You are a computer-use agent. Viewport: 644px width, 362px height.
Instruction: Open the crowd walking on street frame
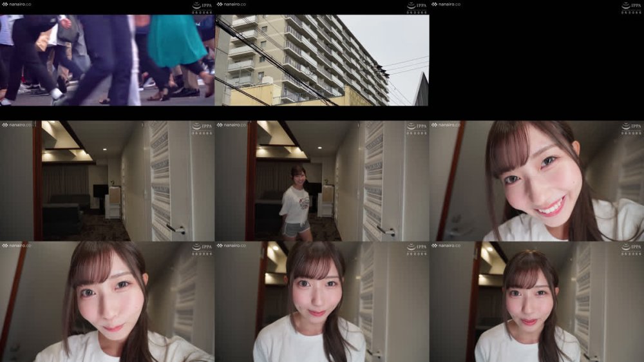[107, 60]
